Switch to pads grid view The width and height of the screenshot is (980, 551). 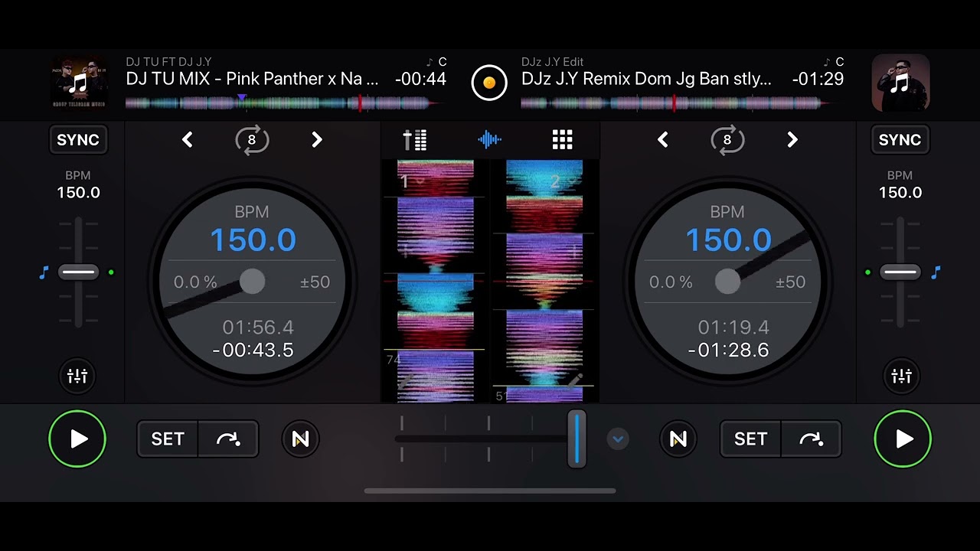click(x=563, y=140)
